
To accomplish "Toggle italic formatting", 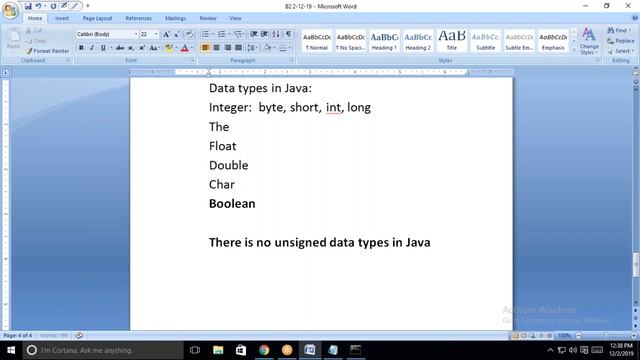I will pyautogui.click(x=92, y=48).
